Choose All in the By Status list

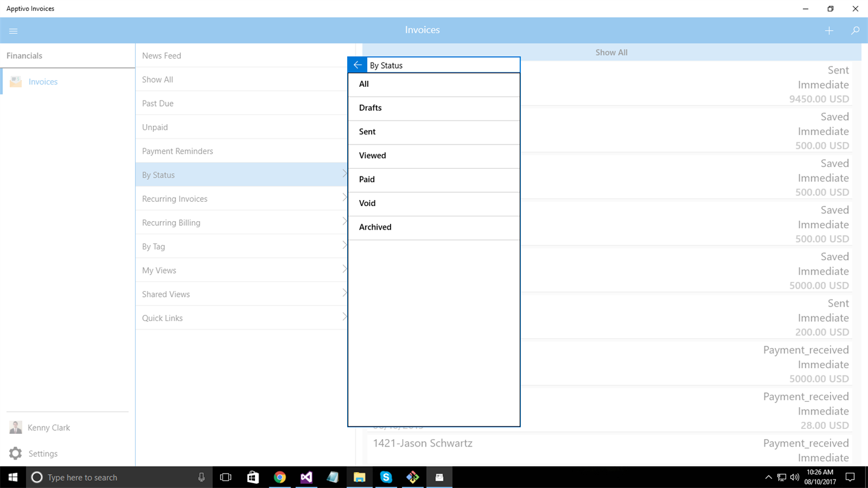click(x=434, y=84)
